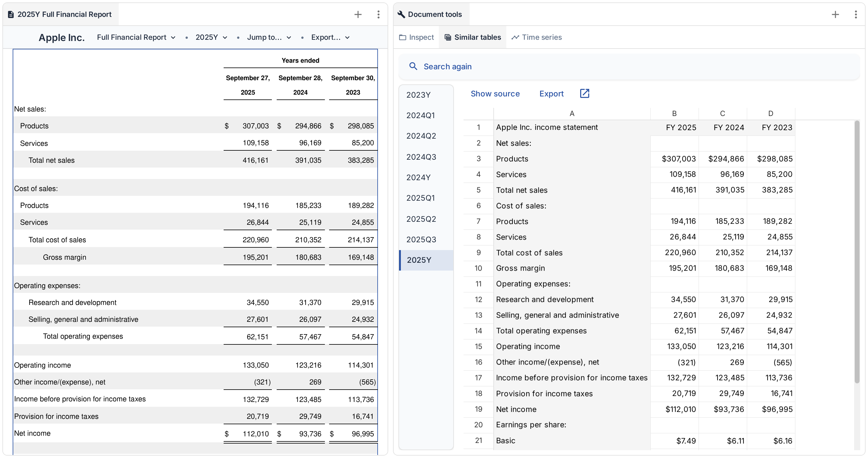Image resolution: width=868 pixels, height=458 pixels.
Task: Expand the Full Financial Report dropdown
Action: [136, 37]
